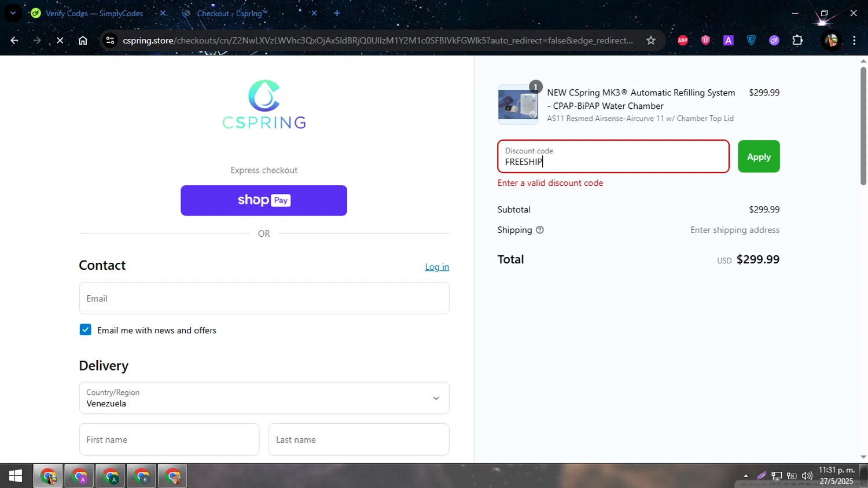Focus the Email input field
868x488 pixels.
(264, 298)
